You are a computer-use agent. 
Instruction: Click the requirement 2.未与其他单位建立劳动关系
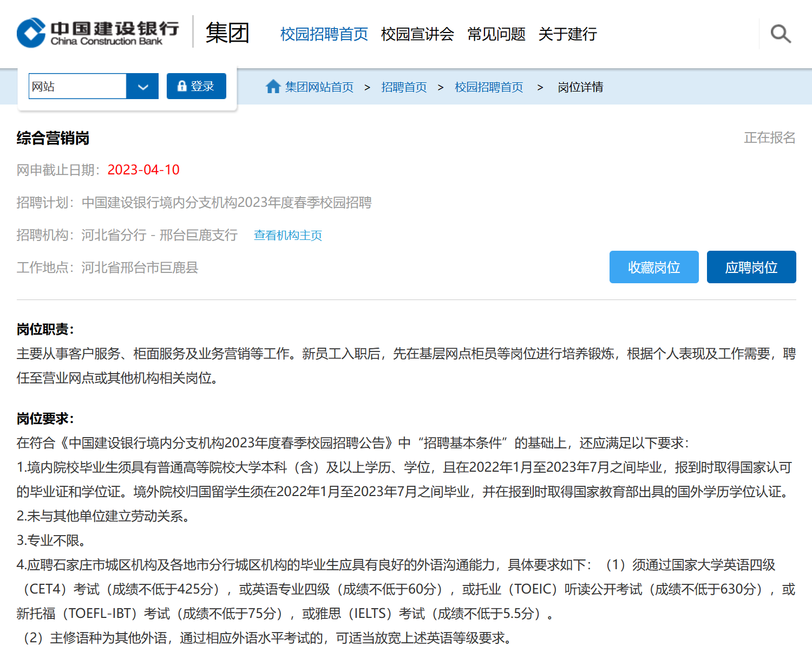tap(103, 516)
